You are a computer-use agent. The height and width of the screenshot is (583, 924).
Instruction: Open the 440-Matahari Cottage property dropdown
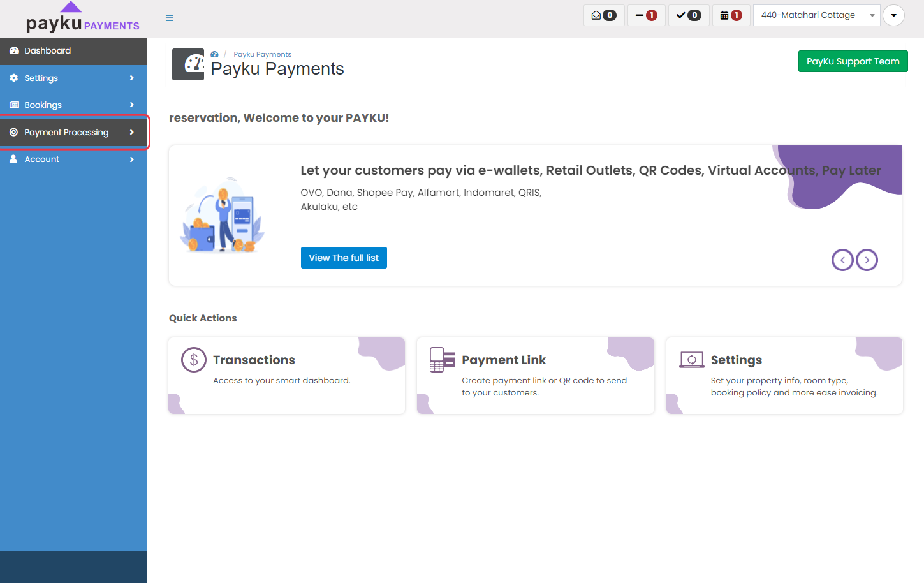(816, 15)
